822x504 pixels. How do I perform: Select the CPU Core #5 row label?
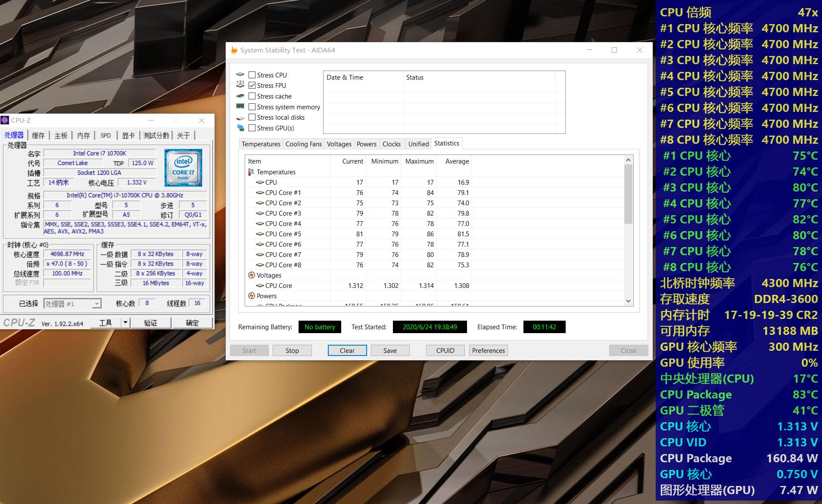(x=283, y=234)
